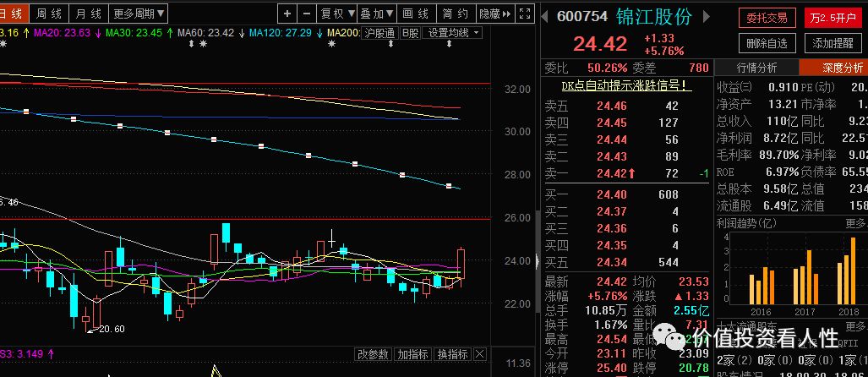Screen dimensions: 868x377
Task: Click the 换指标 change indicator button
Action: pos(453,354)
